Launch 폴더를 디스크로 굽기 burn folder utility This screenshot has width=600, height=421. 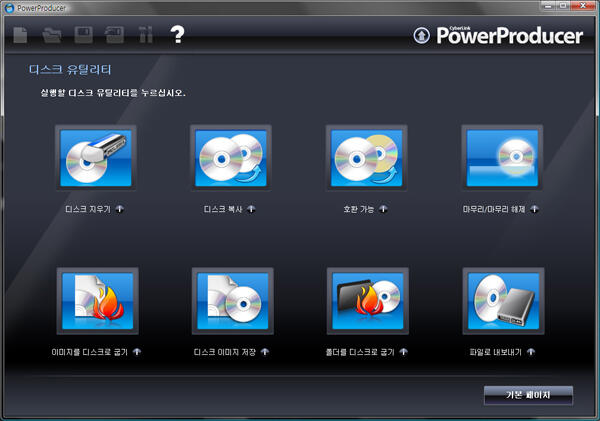click(x=368, y=301)
